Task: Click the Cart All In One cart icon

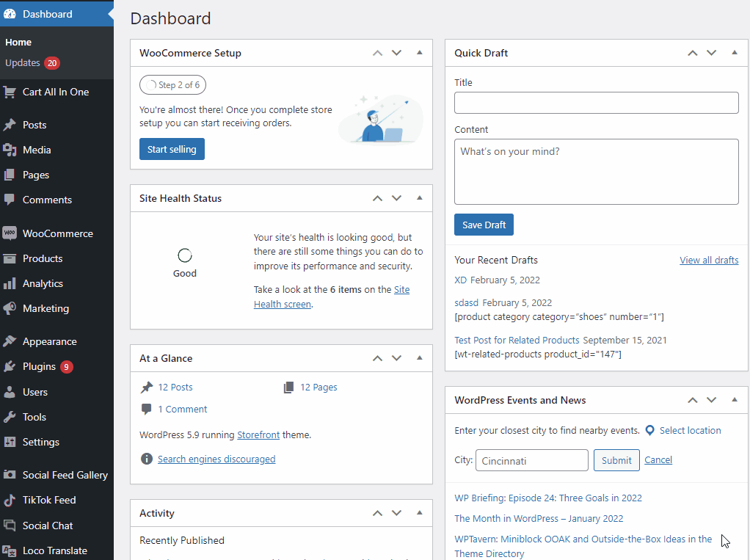Action: pos(10,92)
